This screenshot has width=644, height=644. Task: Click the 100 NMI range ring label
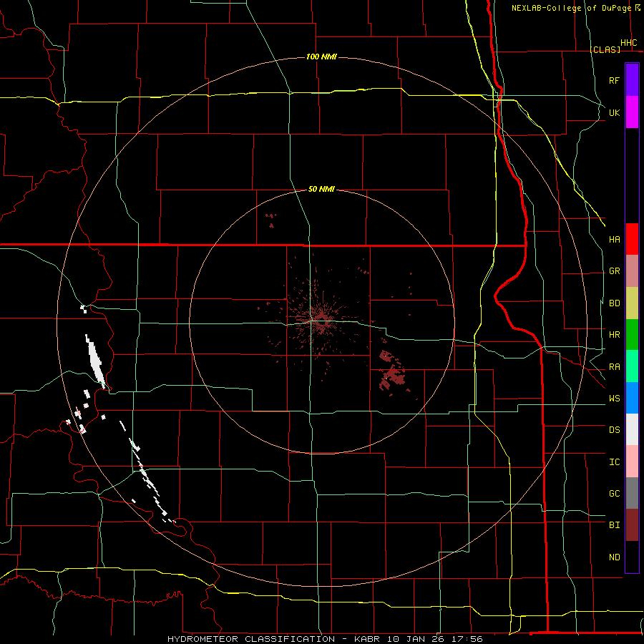click(x=321, y=57)
